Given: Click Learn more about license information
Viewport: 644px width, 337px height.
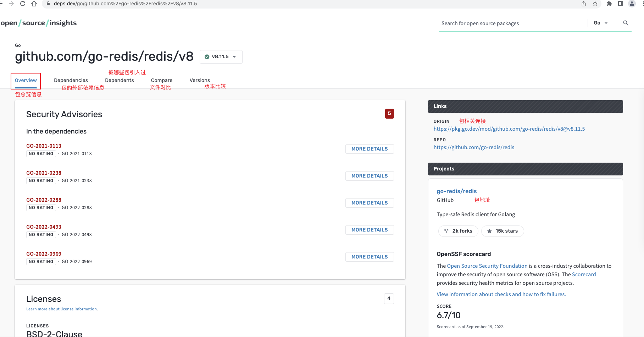Looking at the screenshot, I should (x=62, y=309).
